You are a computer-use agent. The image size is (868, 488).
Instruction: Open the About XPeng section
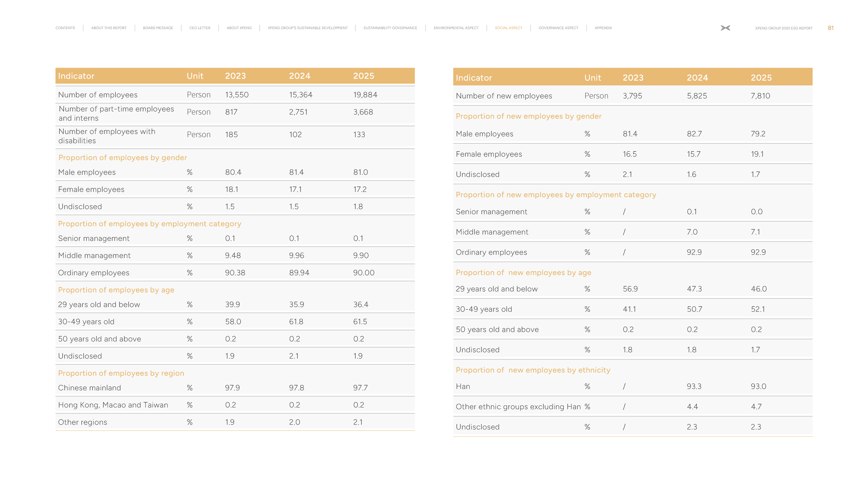click(x=239, y=28)
